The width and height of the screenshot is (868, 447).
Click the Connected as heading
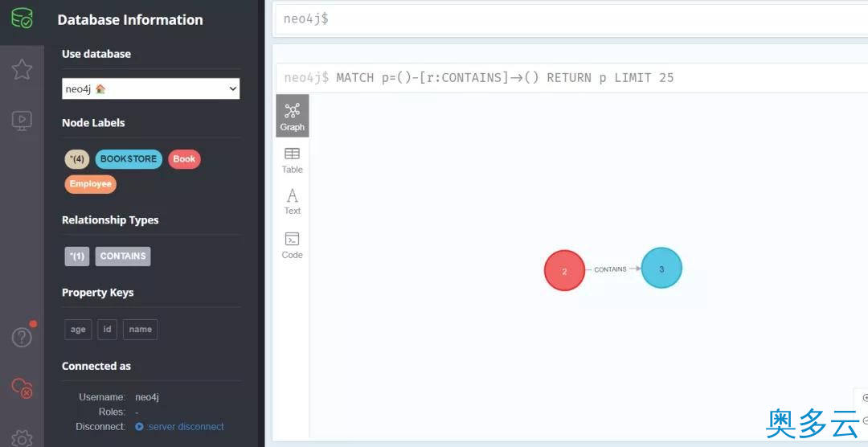pyautogui.click(x=96, y=366)
